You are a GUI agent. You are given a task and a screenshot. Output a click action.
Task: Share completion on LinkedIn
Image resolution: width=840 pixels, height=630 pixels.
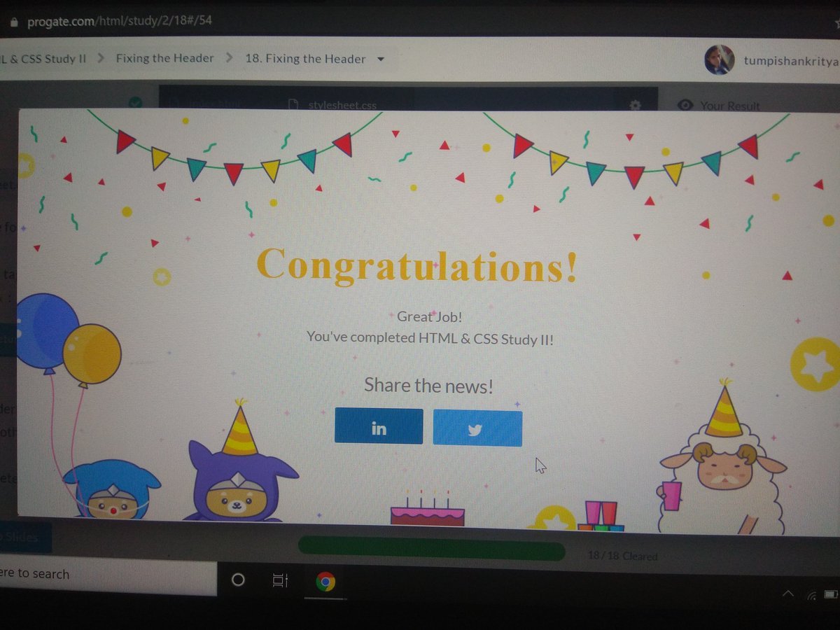click(379, 427)
